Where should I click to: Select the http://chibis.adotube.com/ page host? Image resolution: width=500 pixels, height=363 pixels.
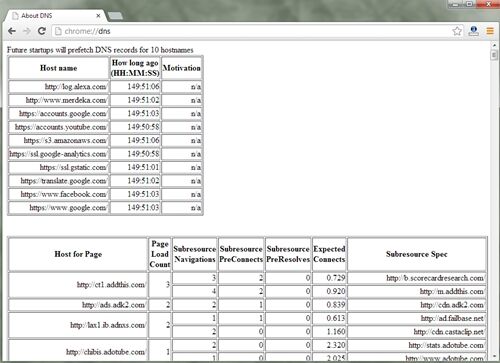tap(78, 352)
